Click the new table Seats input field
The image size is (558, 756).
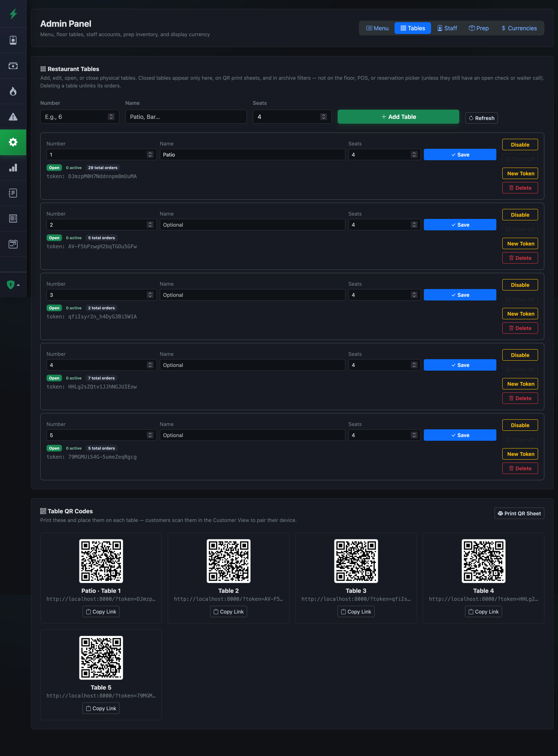click(x=292, y=116)
